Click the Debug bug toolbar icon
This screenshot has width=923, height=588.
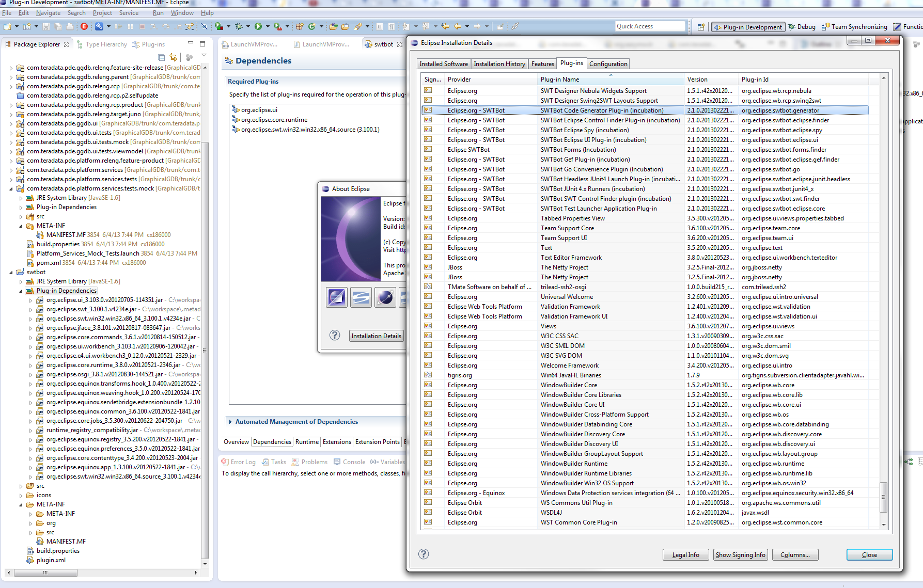238,26
